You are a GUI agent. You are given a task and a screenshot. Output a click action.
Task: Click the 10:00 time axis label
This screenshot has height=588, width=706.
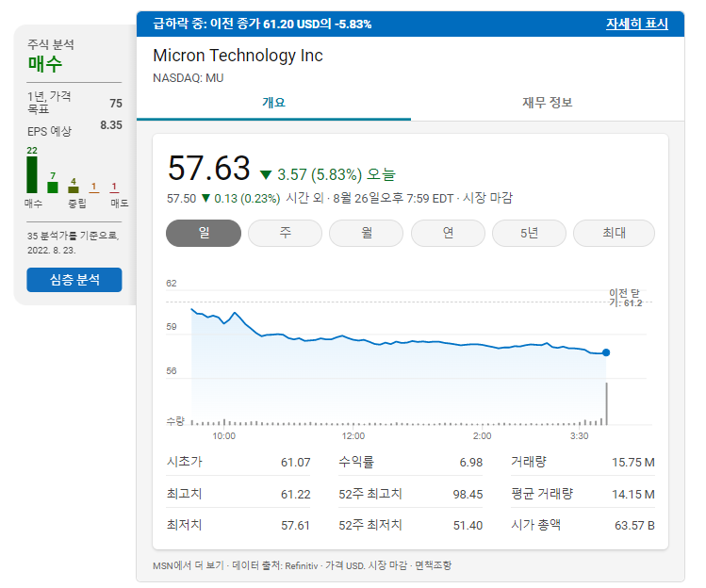pyautogui.click(x=223, y=436)
